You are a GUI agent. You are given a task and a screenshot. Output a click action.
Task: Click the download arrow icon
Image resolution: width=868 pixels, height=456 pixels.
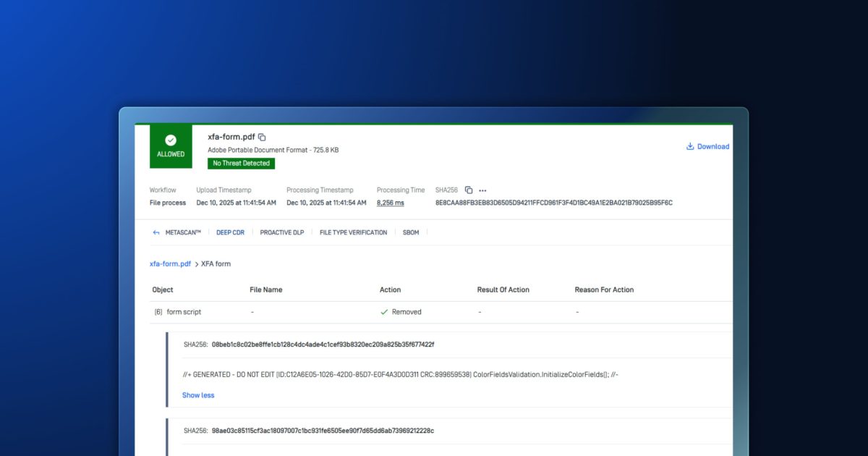(690, 146)
